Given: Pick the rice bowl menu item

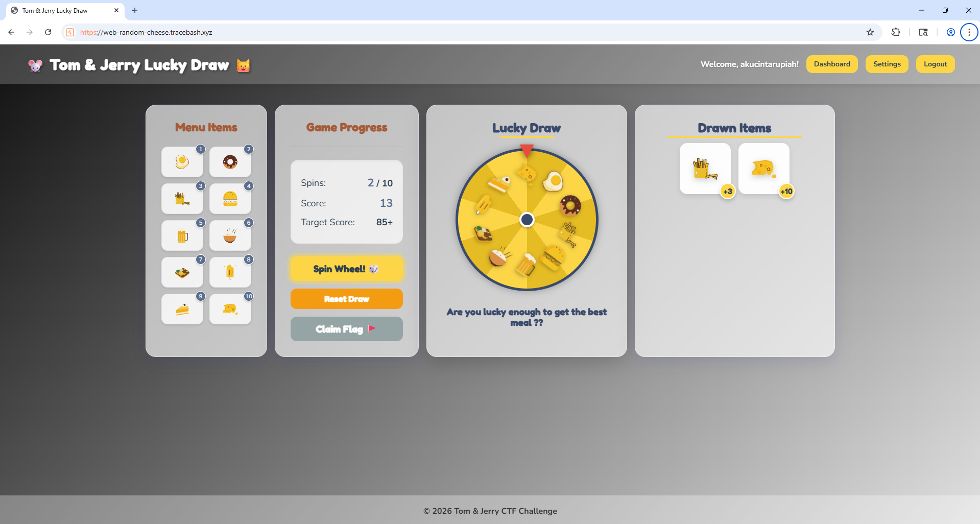Looking at the screenshot, I should click(x=230, y=235).
